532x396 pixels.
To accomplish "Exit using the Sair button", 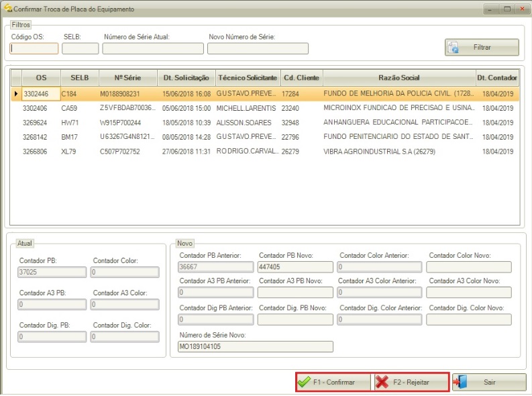I will coord(489,382).
